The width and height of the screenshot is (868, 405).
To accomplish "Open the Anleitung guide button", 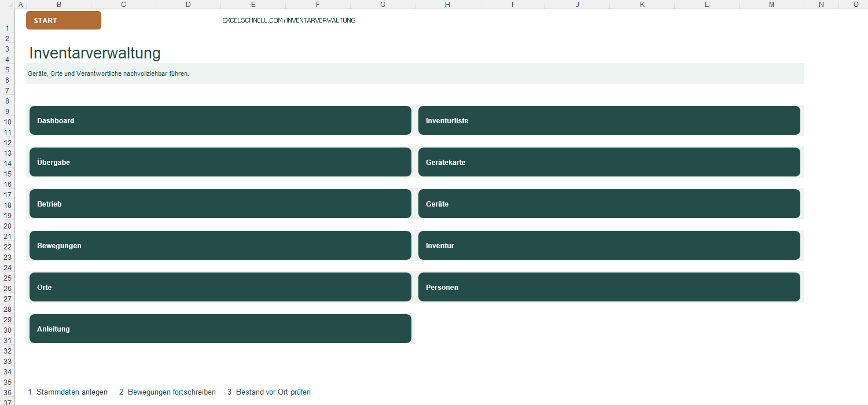I will [x=220, y=329].
